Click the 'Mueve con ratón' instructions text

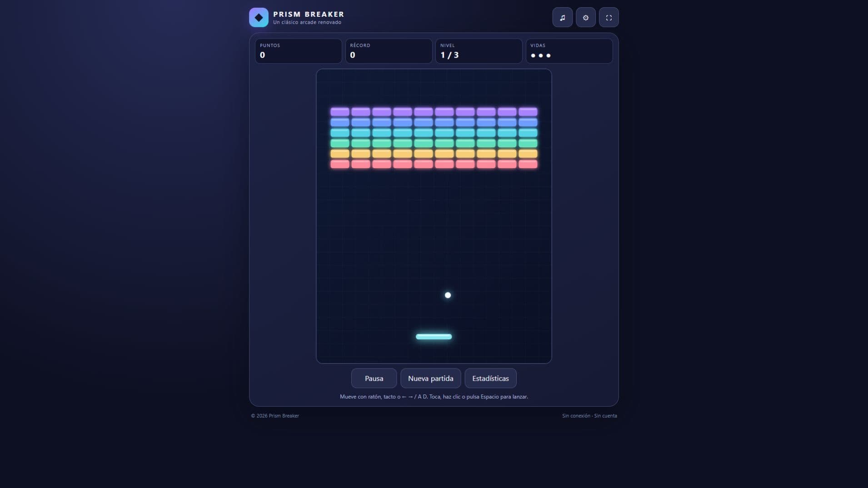434,397
